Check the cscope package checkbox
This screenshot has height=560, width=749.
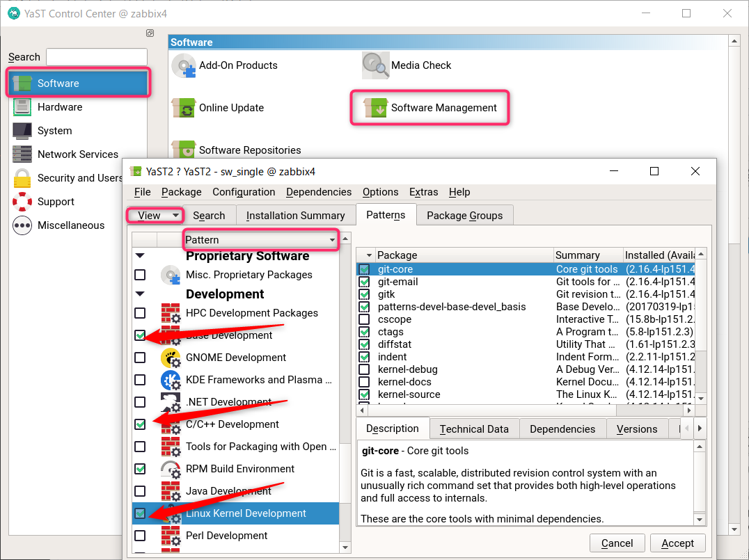click(365, 319)
